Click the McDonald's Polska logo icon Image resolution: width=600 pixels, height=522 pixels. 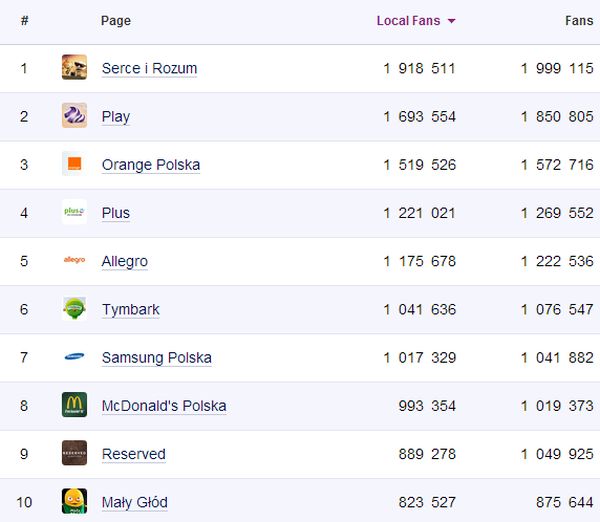pos(74,404)
